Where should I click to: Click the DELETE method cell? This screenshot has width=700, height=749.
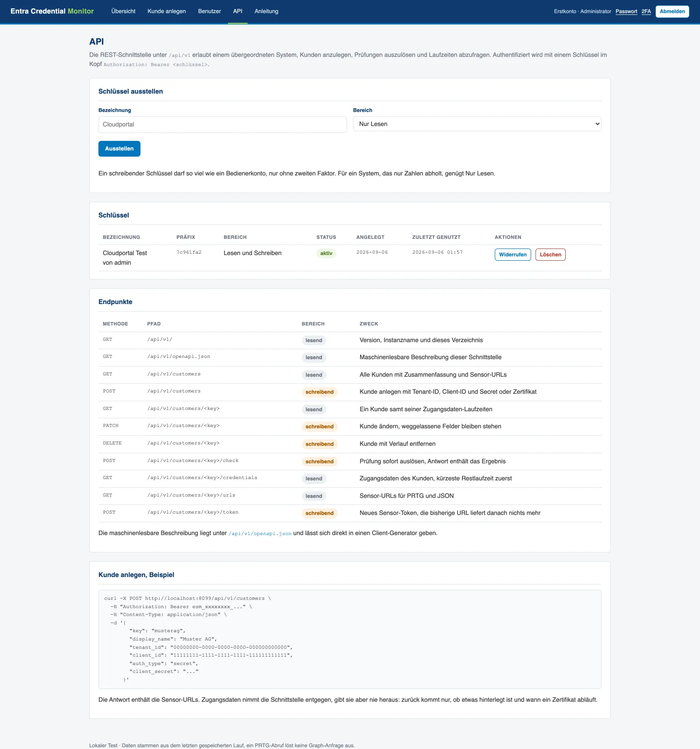tap(112, 443)
